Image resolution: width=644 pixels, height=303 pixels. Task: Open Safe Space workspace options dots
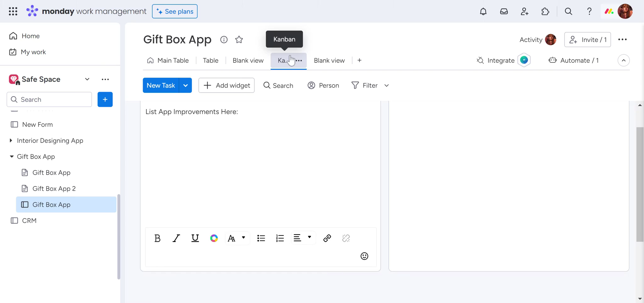105,80
